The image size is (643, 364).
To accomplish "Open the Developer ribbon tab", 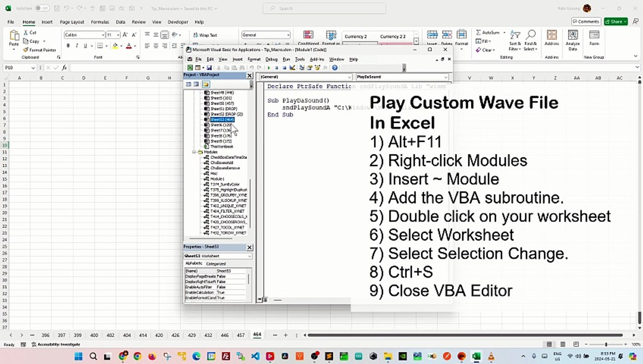I will [178, 22].
